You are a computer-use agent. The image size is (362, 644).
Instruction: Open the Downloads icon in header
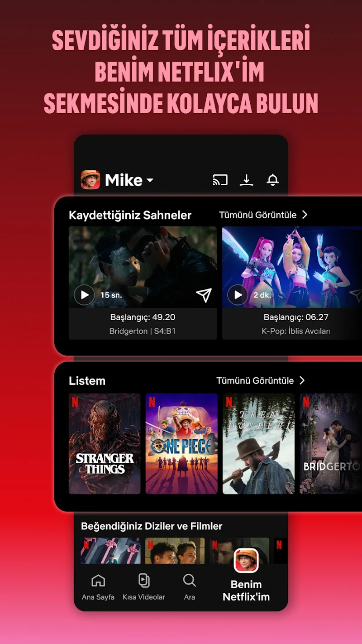(246, 180)
